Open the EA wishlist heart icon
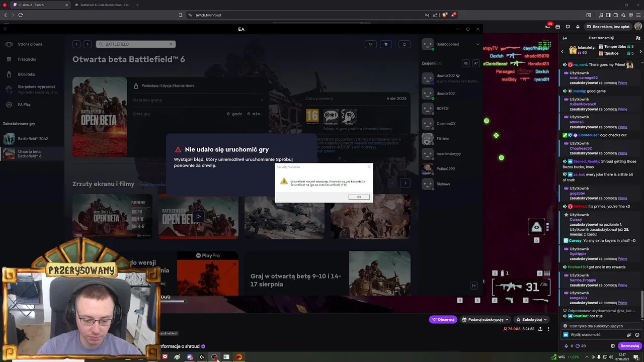644x362 pixels. point(371,44)
